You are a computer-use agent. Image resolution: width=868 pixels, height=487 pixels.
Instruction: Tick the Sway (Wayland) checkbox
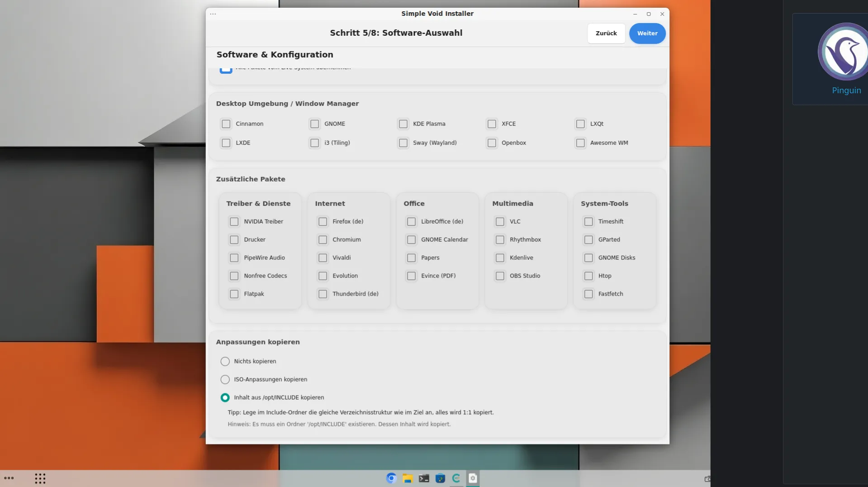pos(403,143)
